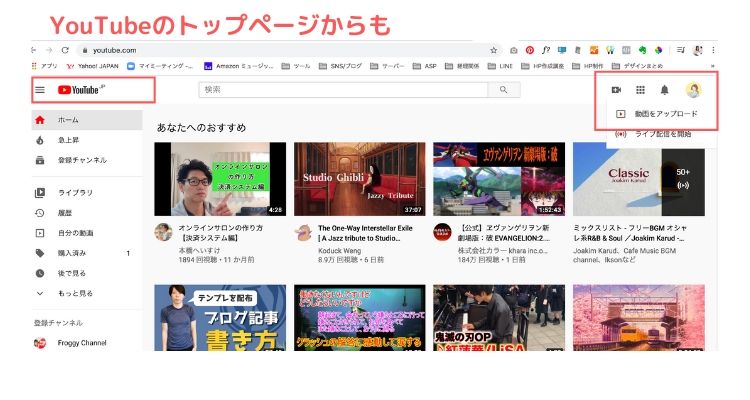The image size is (750, 400).
Task: Open the video camera create icon
Action: tap(616, 89)
